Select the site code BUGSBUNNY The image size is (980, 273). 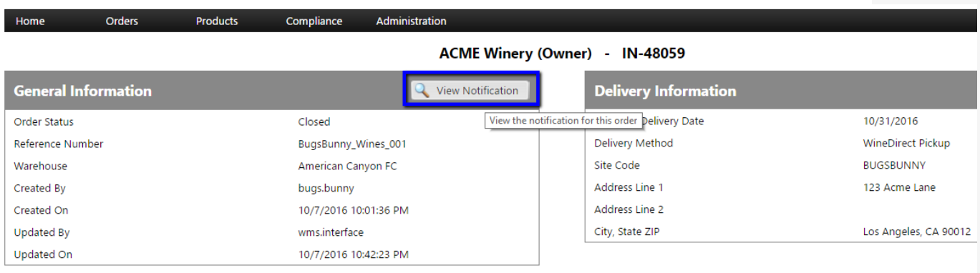(x=895, y=165)
